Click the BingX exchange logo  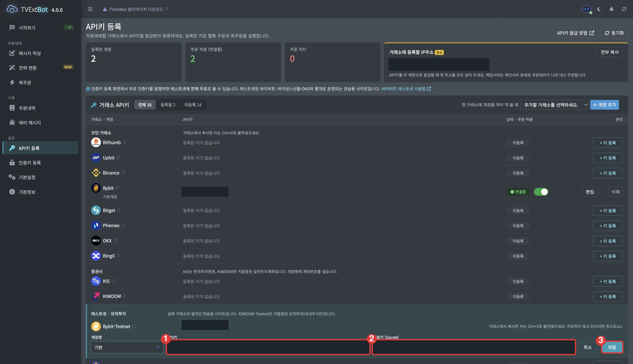point(96,256)
